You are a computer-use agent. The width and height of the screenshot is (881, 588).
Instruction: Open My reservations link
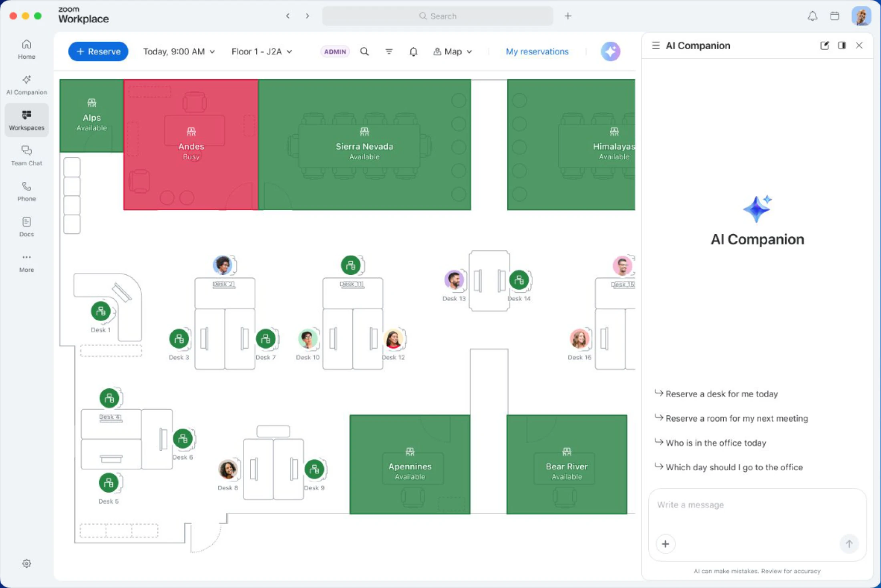click(537, 51)
